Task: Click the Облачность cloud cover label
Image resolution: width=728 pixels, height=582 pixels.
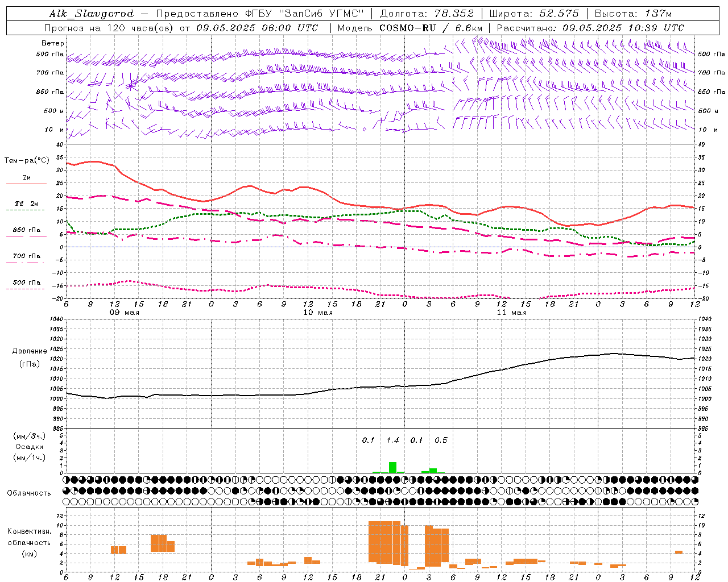Action: point(29,493)
